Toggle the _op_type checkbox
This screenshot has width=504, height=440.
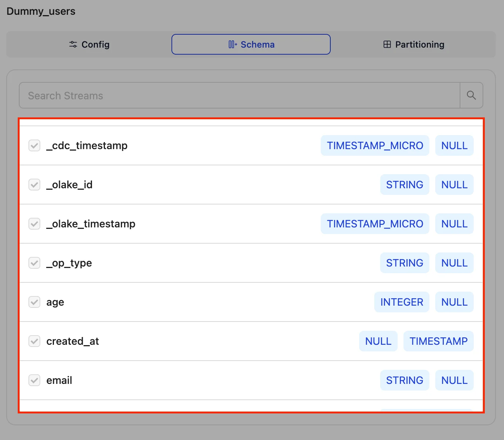(34, 263)
